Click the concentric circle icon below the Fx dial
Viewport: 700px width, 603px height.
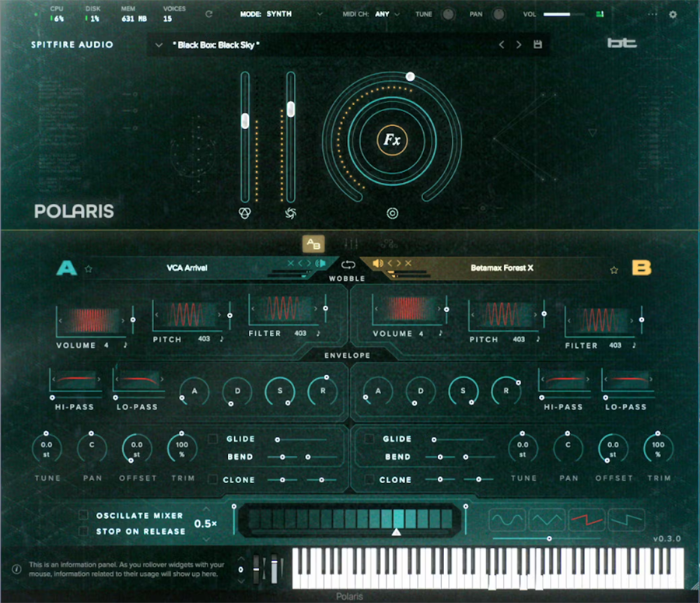tap(392, 213)
